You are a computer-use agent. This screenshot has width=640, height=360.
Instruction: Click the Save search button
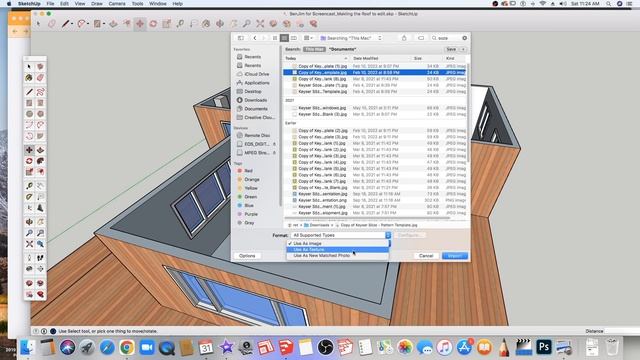(x=451, y=49)
